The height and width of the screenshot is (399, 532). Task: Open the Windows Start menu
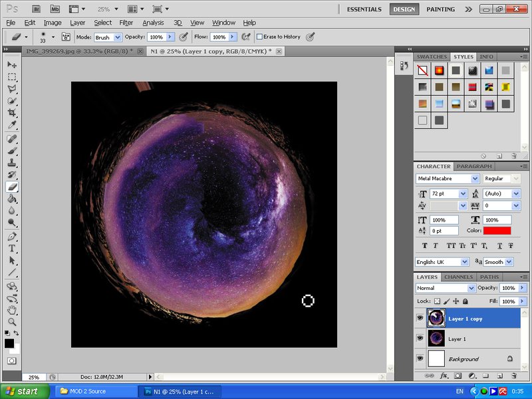(25, 391)
